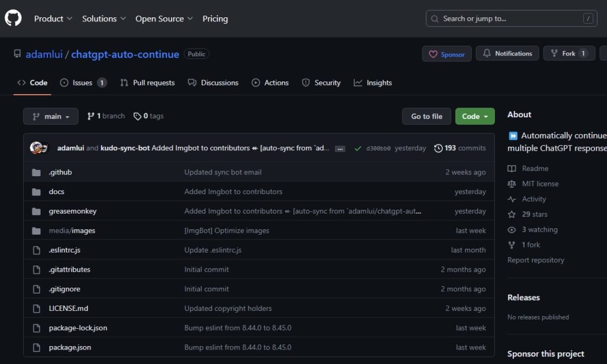This screenshot has height=364, width=607.
Task: Expand the green Code dropdown button
Action: [475, 116]
